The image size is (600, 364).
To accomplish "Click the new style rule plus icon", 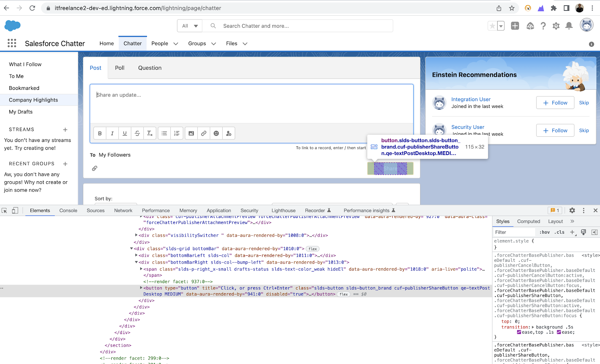I will (x=572, y=232).
